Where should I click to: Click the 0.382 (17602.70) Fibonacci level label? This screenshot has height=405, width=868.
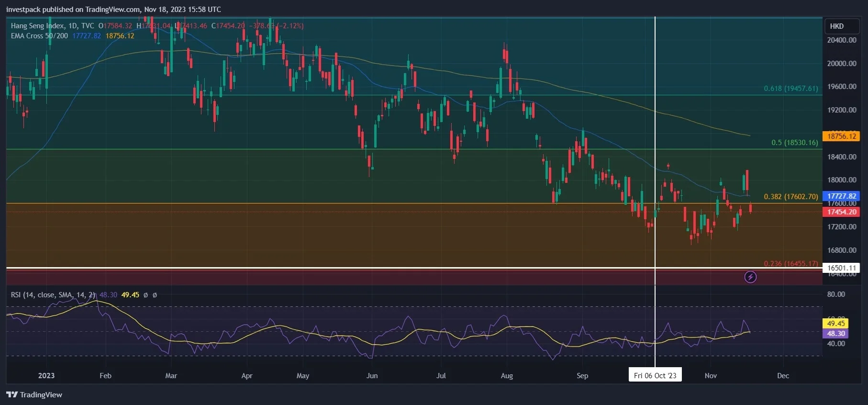click(x=791, y=197)
